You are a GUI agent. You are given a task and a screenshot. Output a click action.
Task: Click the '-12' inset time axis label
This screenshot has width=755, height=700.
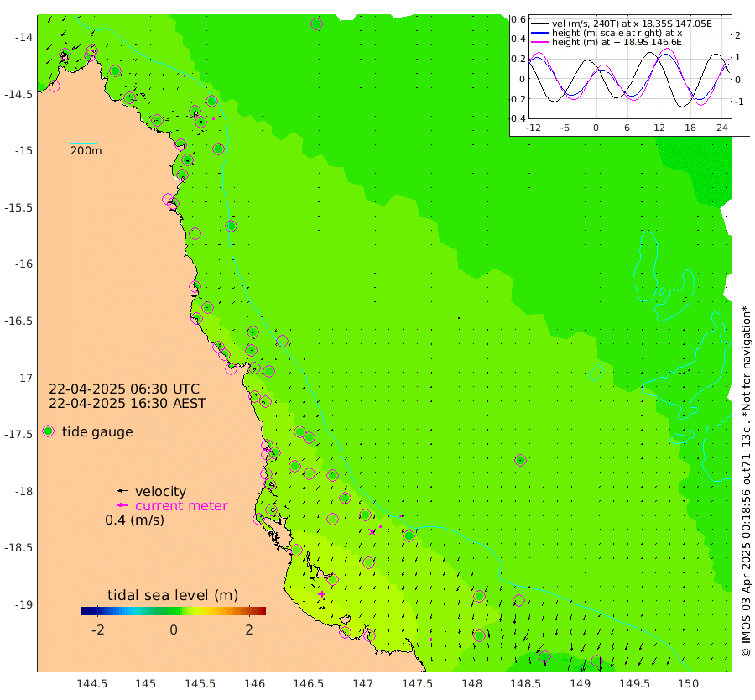coord(533,128)
